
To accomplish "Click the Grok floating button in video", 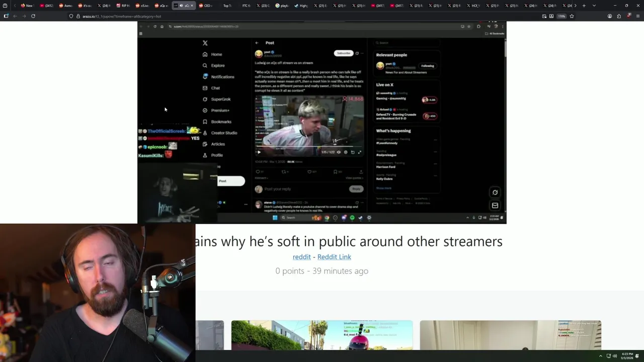I will pos(495,193).
